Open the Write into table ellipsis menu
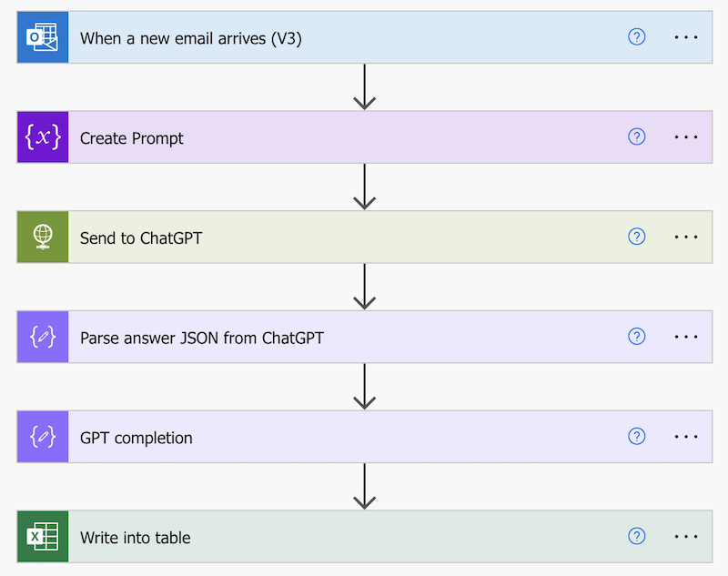 point(685,537)
